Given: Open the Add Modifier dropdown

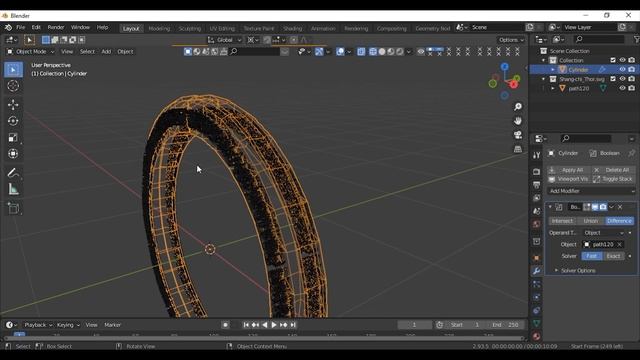Looking at the screenshot, I should 591,191.
